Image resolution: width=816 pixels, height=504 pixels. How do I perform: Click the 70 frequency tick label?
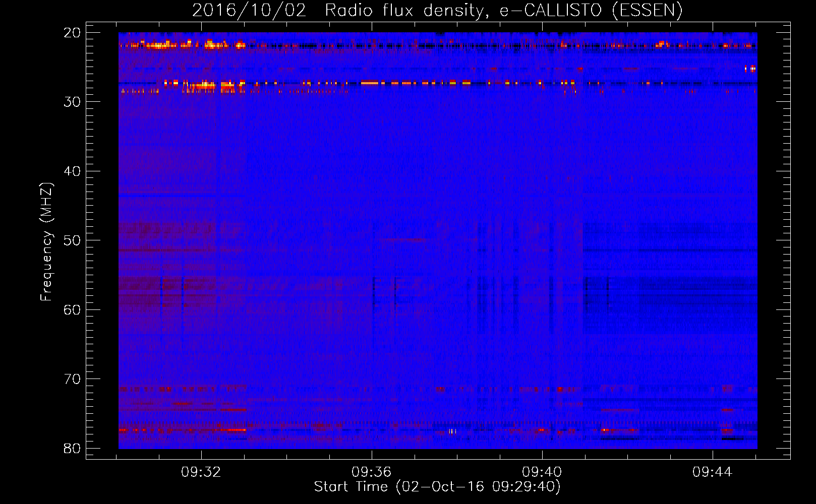coord(72,379)
